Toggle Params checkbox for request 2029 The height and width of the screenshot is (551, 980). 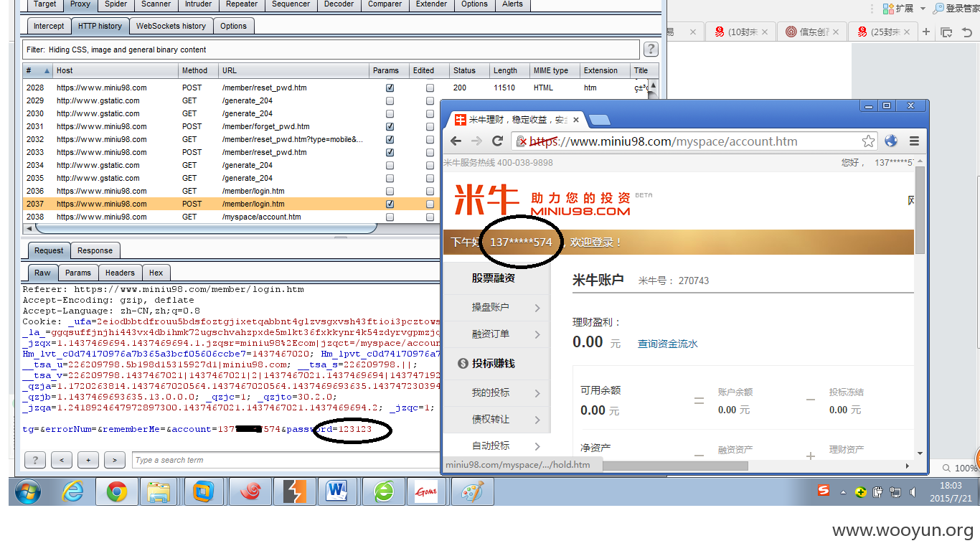coord(390,100)
